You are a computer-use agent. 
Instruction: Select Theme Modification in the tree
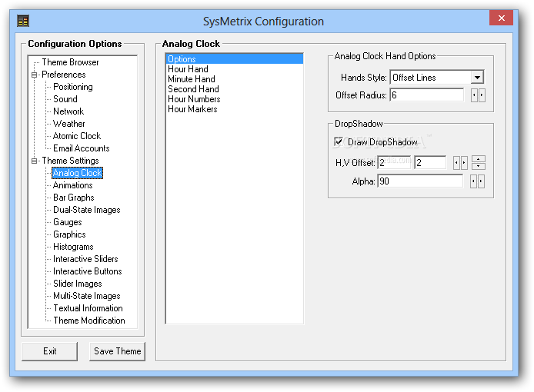point(89,321)
